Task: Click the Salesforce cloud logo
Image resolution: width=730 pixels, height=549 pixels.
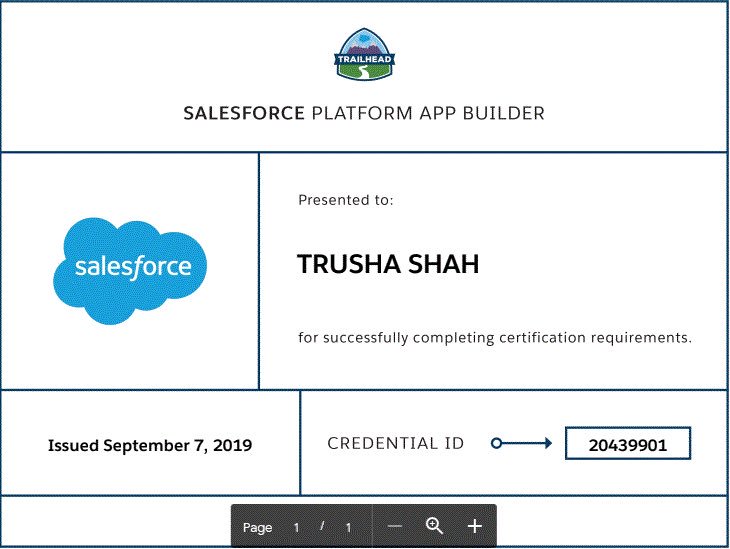Action: 130,271
